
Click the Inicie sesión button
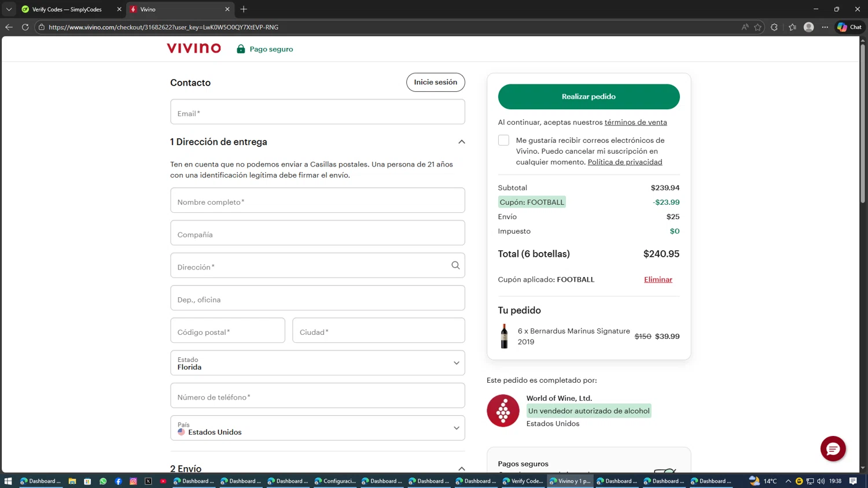(x=436, y=82)
